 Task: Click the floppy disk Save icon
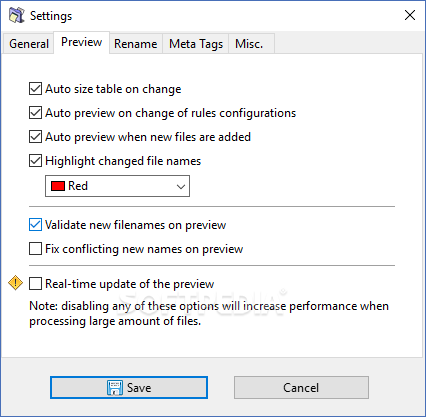pyautogui.click(x=115, y=388)
